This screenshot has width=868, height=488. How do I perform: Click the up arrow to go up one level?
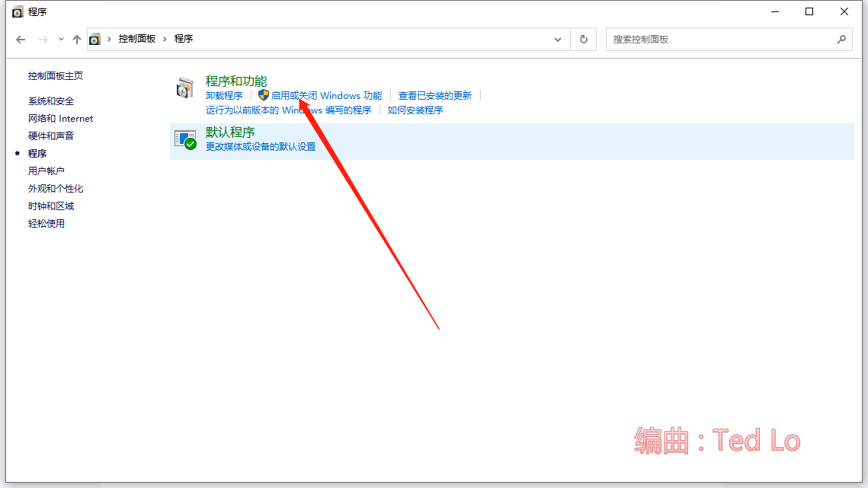tap(76, 39)
